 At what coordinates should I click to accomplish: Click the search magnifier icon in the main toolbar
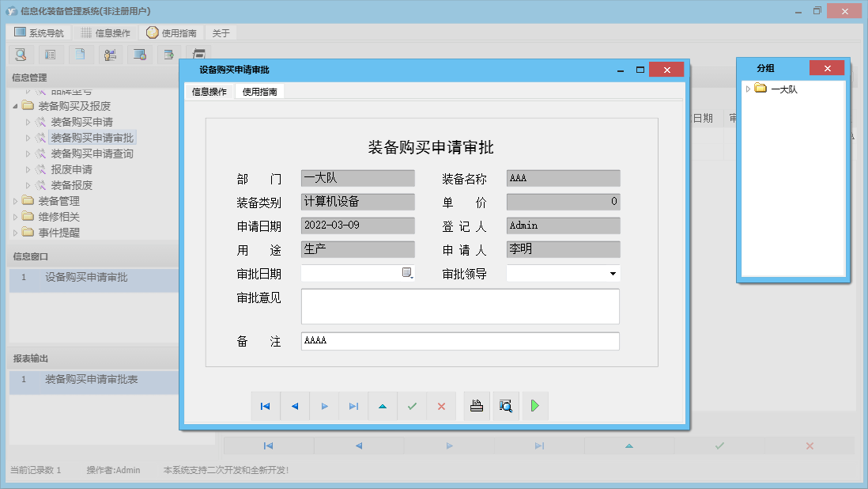[x=21, y=55]
